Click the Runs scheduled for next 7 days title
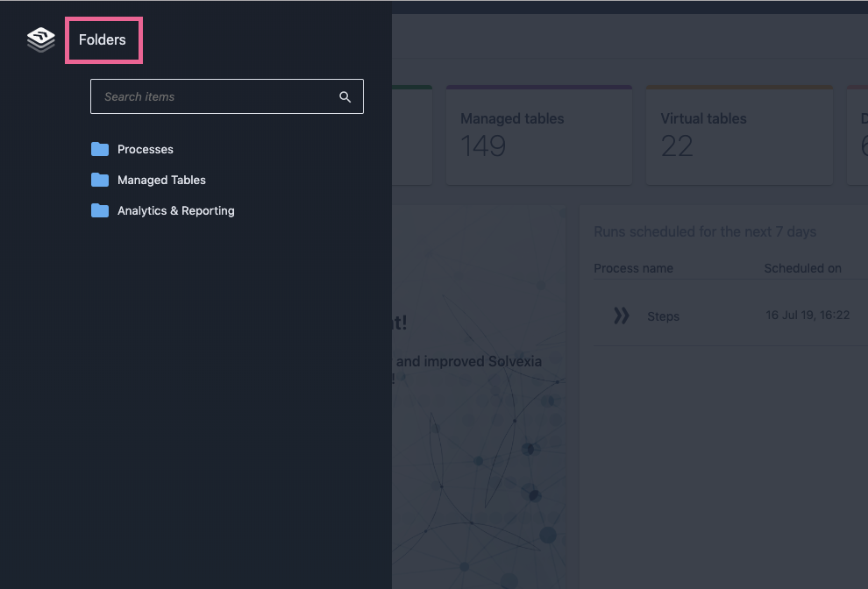The width and height of the screenshot is (868, 589). pos(705,232)
